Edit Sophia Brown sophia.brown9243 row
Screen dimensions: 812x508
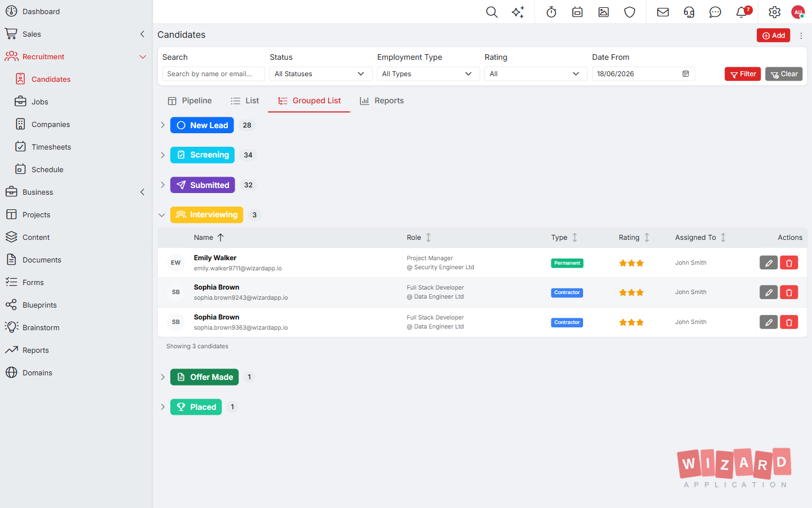coord(769,292)
